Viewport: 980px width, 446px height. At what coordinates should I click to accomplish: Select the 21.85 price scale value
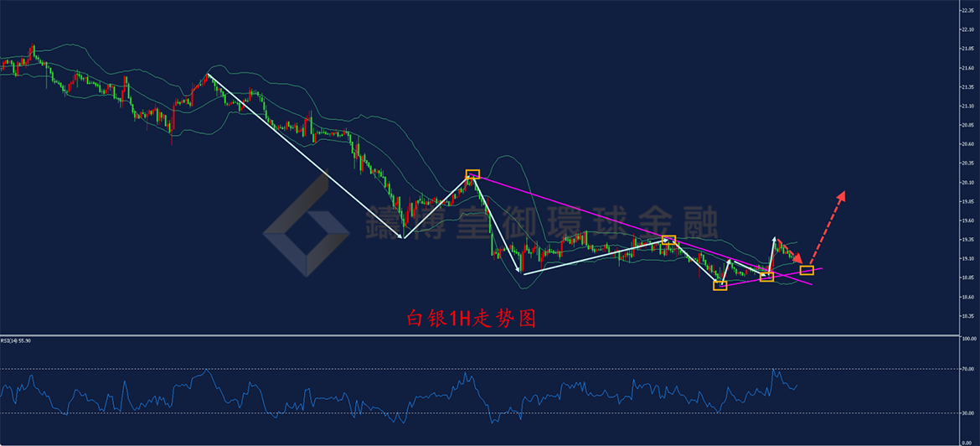[968, 48]
